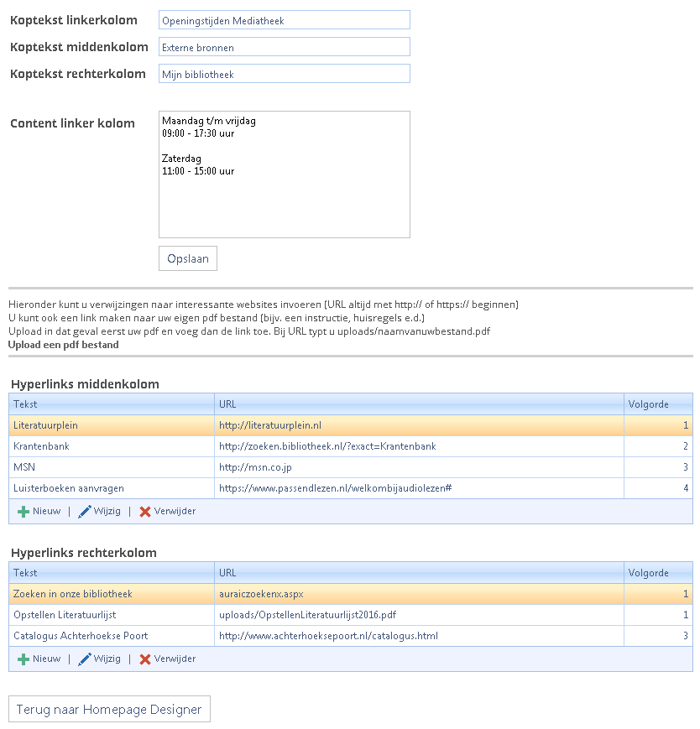The image size is (700, 729).
Task: Click the pencil Wijzig icon under rechterkolom
Action: tap(85, 659)
